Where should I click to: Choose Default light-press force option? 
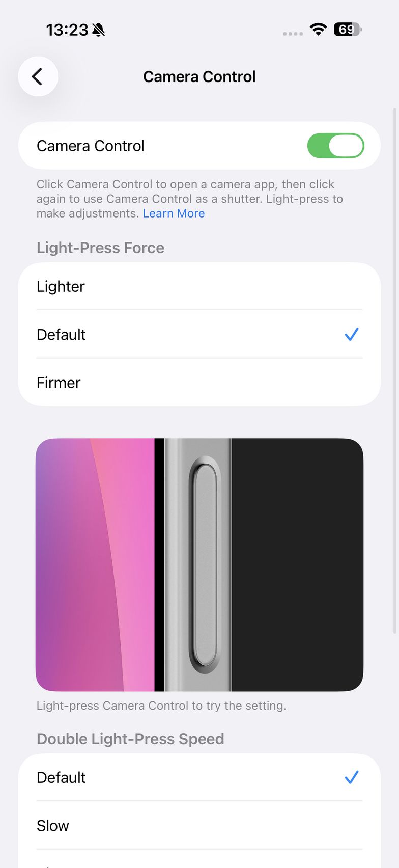199,334
